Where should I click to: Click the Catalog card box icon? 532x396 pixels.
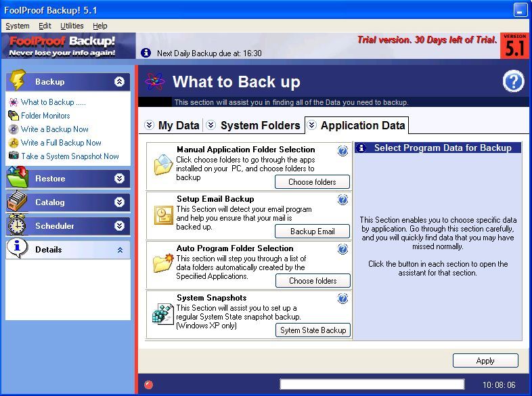click(x=17, y=201)
